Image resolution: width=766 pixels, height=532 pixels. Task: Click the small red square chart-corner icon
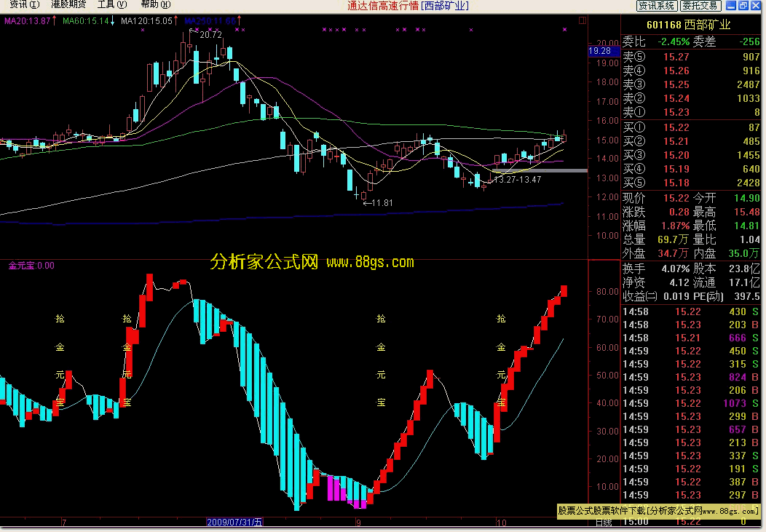582,20
